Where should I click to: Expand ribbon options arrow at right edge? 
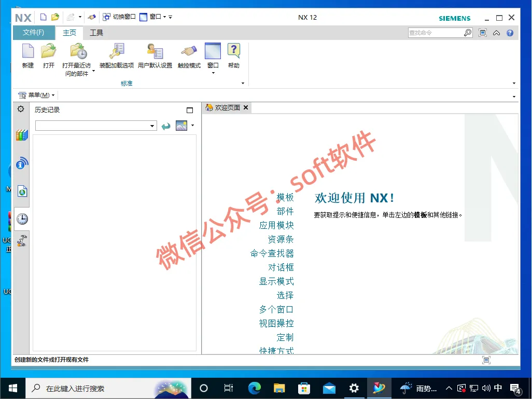514,83
